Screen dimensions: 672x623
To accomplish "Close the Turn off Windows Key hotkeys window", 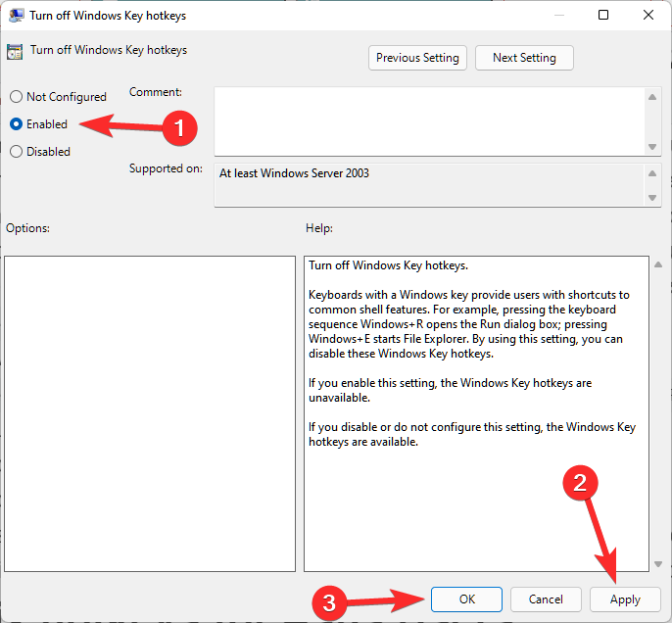I will point(648,16).
